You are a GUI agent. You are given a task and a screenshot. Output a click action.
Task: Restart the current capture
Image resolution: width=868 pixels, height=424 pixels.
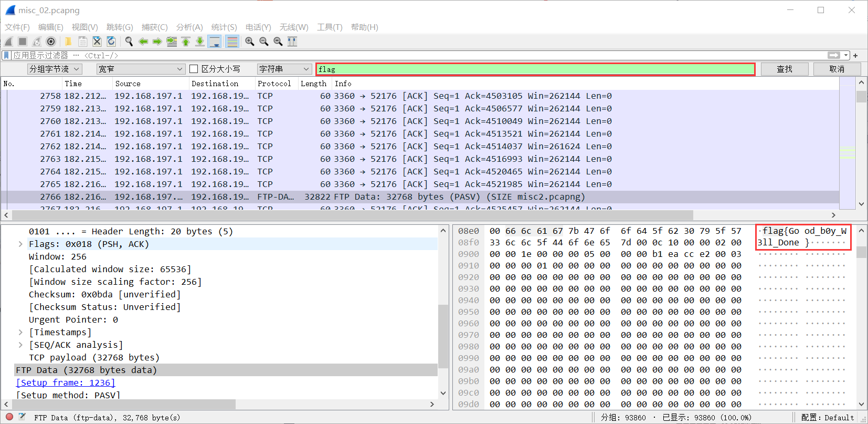tap(37, 42)
